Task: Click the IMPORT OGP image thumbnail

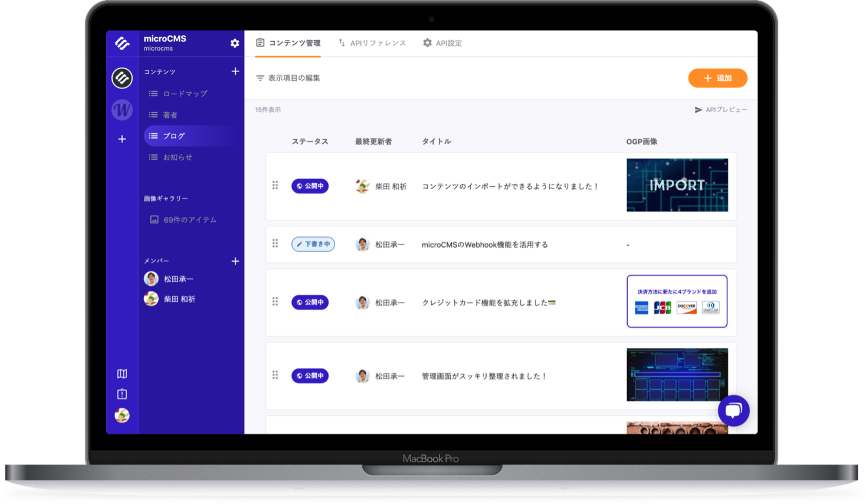Action: [677, 185]
